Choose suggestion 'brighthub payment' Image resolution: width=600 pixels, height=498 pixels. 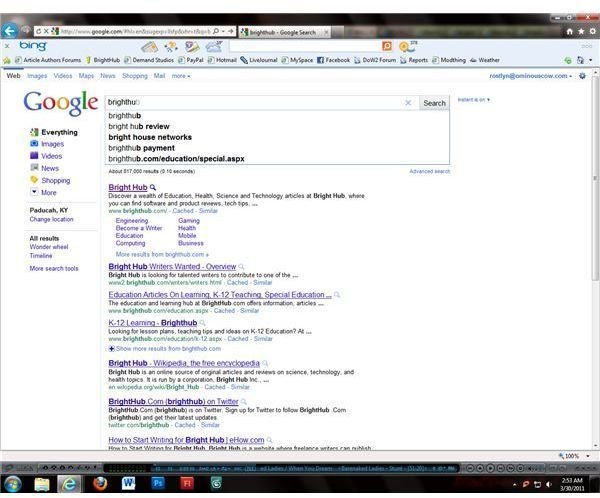141,148
